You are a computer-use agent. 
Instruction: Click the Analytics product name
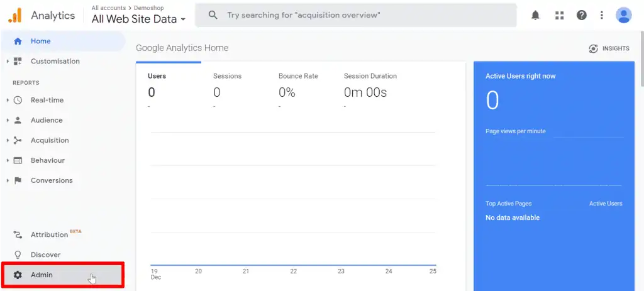(x=53, y=16)
